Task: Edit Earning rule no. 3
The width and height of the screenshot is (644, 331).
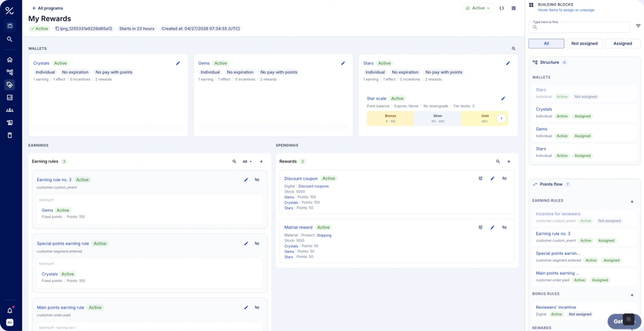Action: tap(246, 179)
